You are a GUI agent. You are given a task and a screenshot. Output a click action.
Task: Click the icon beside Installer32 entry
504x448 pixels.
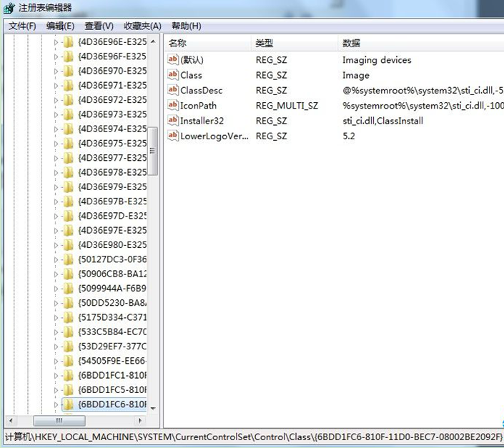click(x=172, y=120)
